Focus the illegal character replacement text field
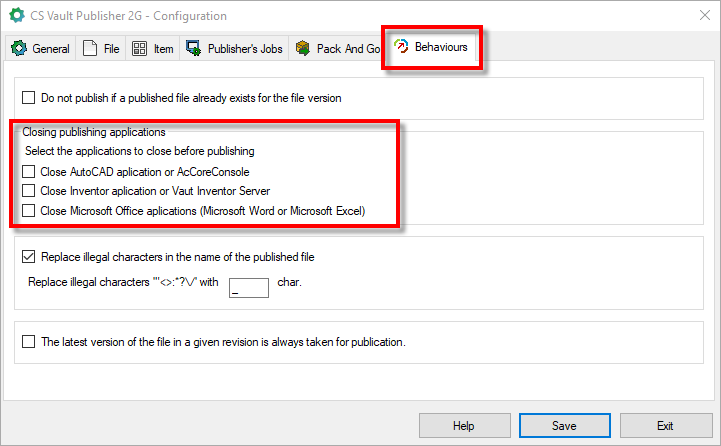The width and height of the screenshot is (721, 446). tap(248, 288)
